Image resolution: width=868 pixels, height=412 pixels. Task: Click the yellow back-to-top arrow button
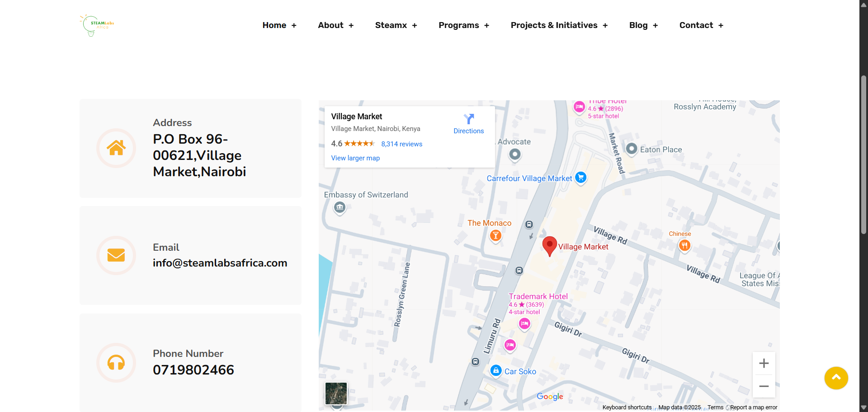836,378
